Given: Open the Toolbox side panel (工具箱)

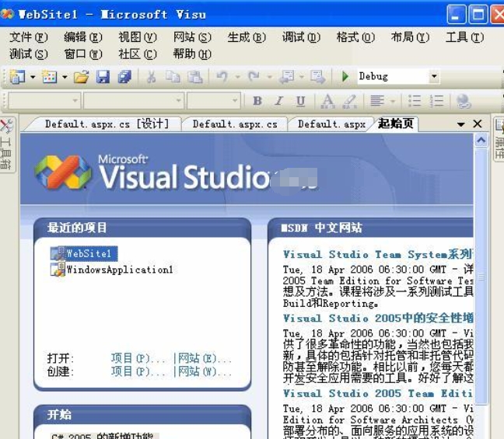Looking at the screenshot, I should coord(6,145).
